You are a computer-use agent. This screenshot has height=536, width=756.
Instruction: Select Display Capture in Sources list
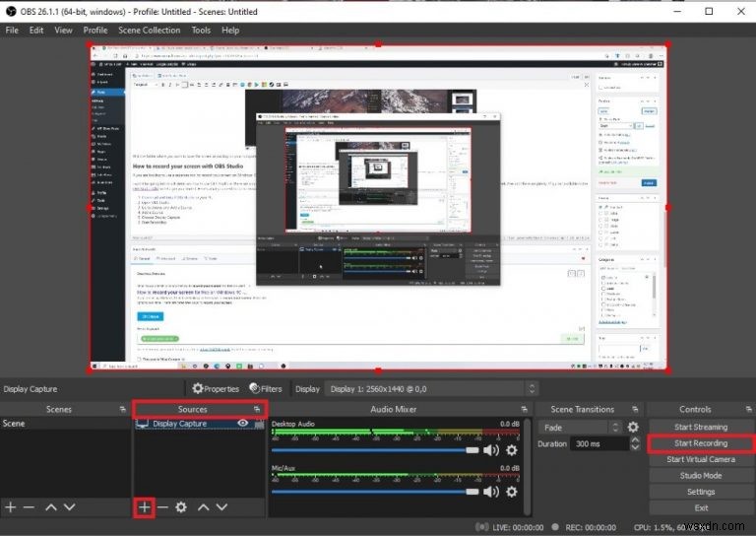tap(199, 424)
